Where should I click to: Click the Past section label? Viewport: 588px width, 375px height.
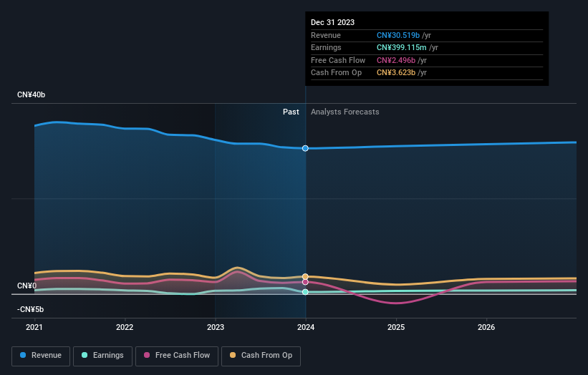tap(291, 112)
